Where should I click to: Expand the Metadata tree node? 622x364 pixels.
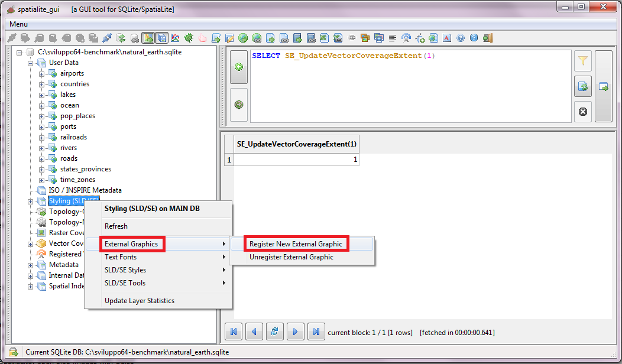pyautogui.click(x=31, y=265)
